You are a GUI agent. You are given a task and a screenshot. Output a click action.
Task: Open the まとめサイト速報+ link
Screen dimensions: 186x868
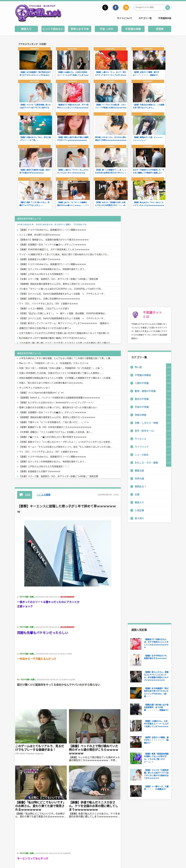click(x=63, y=224)
